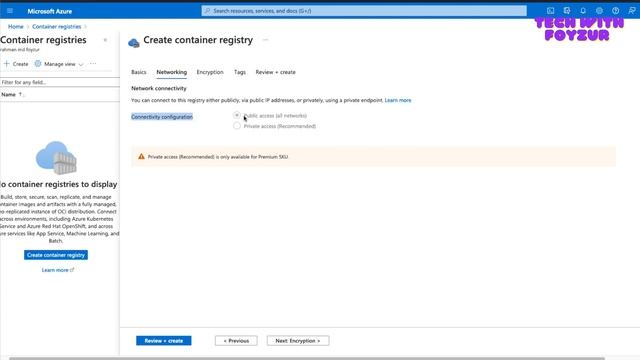Screen dimensions: 640x360
Task: Switch to the Tags tab
Action: point(240,72)
